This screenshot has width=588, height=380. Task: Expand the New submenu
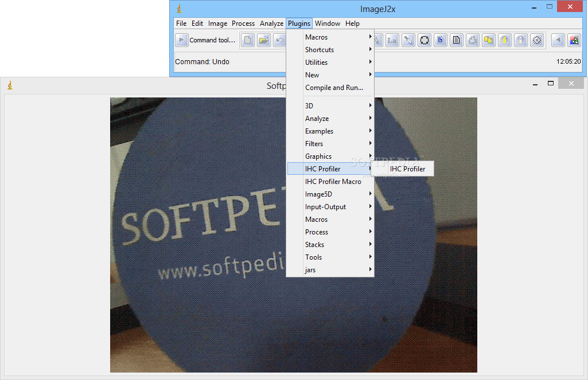(x=330, y=75)
